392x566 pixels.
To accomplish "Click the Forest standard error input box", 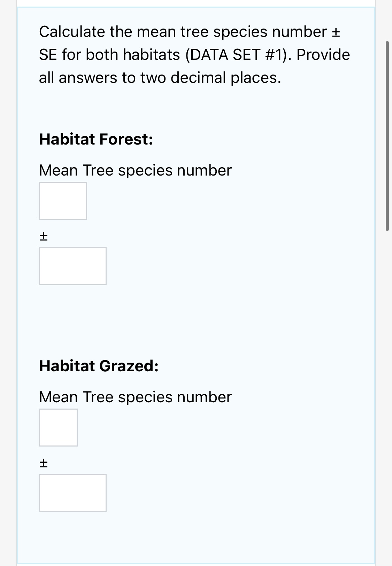I will [72, 266].
